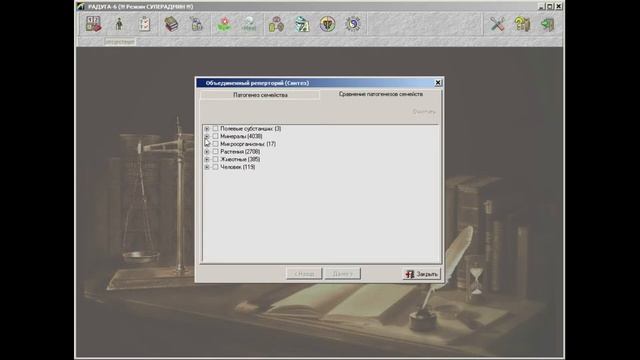The width and height of the screenshot is (640, 360).
Task: Click the human figure patient icon
Action: [x=119, y=24]
